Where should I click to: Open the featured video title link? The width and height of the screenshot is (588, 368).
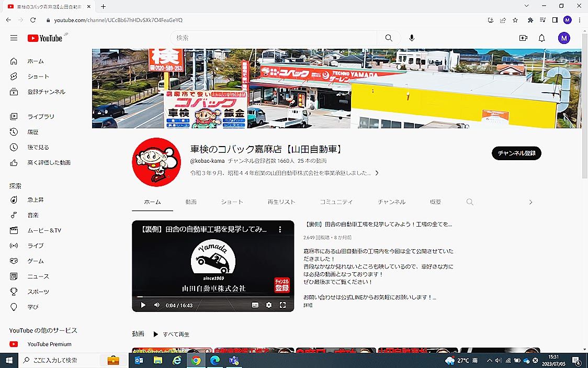click(x=378, y=225)
